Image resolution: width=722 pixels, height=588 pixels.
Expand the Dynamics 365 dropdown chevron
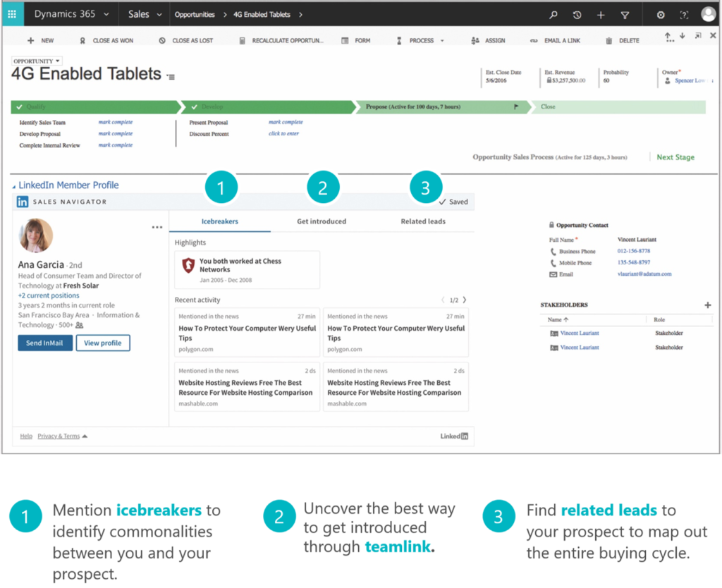[x=106, y=15]
